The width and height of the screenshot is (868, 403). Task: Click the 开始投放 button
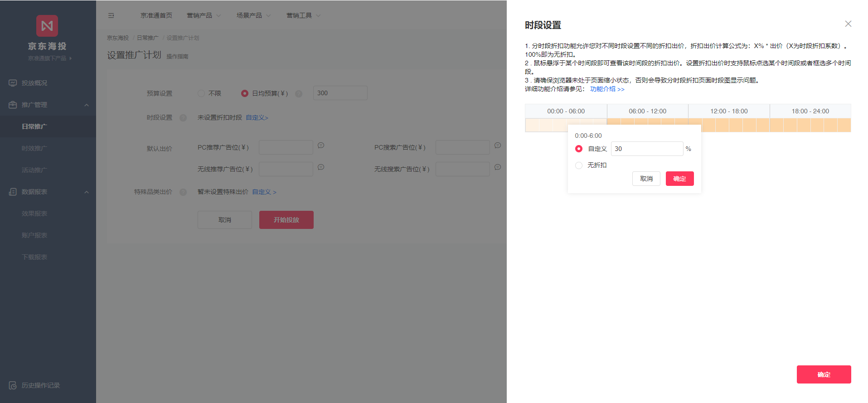point(286,220)
